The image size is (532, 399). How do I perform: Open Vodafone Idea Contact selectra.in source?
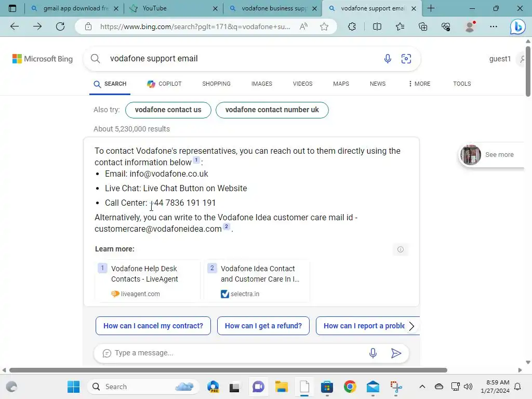[x=257, y=281]
